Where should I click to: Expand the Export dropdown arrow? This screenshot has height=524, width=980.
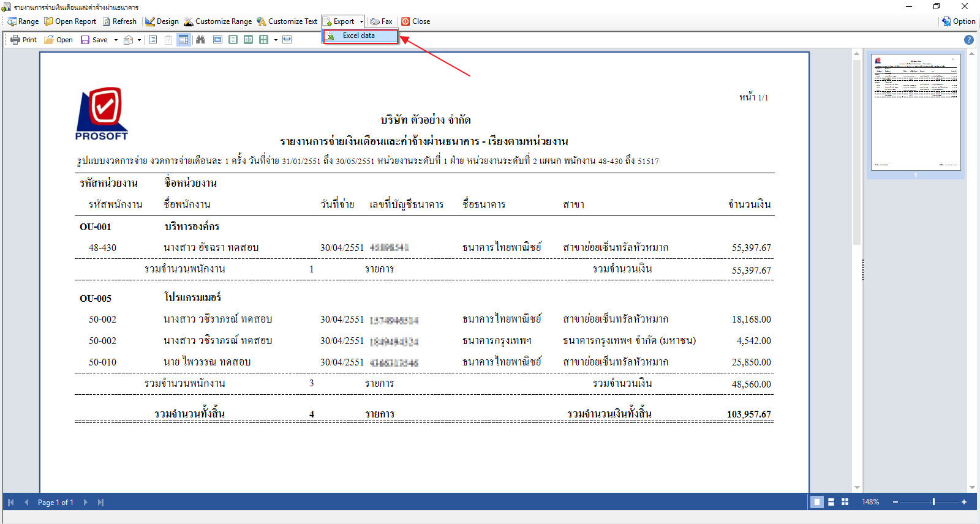(361, 21)
